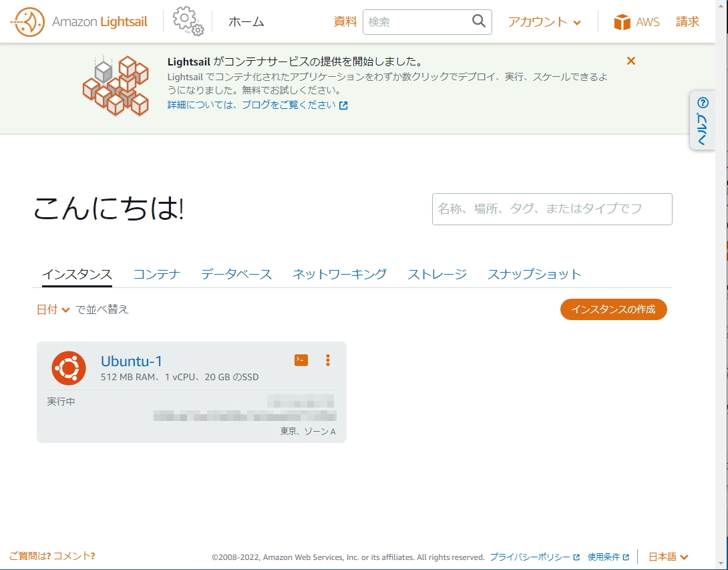The width and height of the screenshot is (728, 570).
Task: Click the containers illustration in the banner
Action: [x=116, y=86]
